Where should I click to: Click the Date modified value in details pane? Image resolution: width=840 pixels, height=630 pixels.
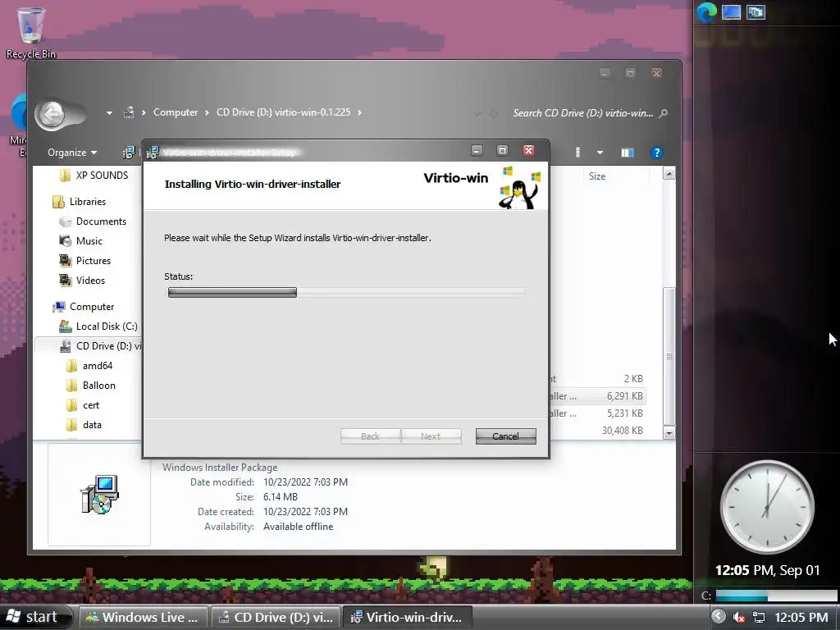[305, 482]
